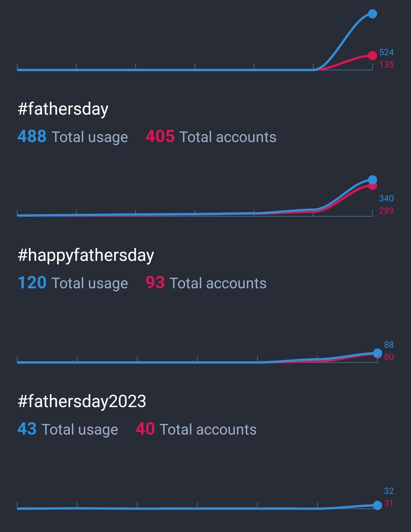
Task: Click the 135 value label
Action: [x=386, y=64]
